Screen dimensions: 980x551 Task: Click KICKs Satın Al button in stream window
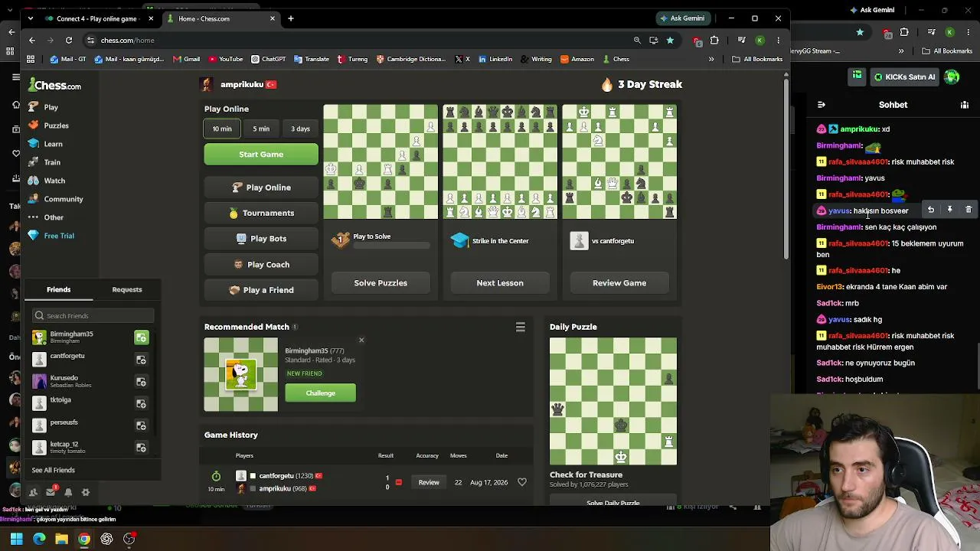pyautogui.click(x=903, y=77)
